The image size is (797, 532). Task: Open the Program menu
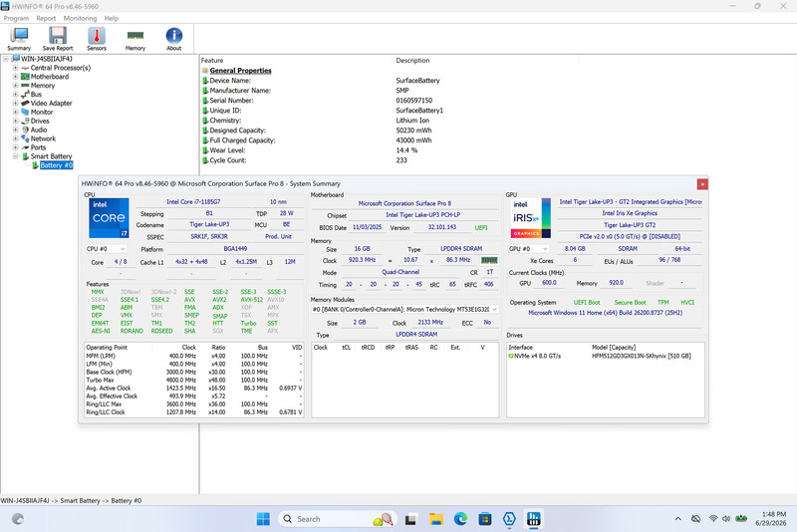(16, 18)
